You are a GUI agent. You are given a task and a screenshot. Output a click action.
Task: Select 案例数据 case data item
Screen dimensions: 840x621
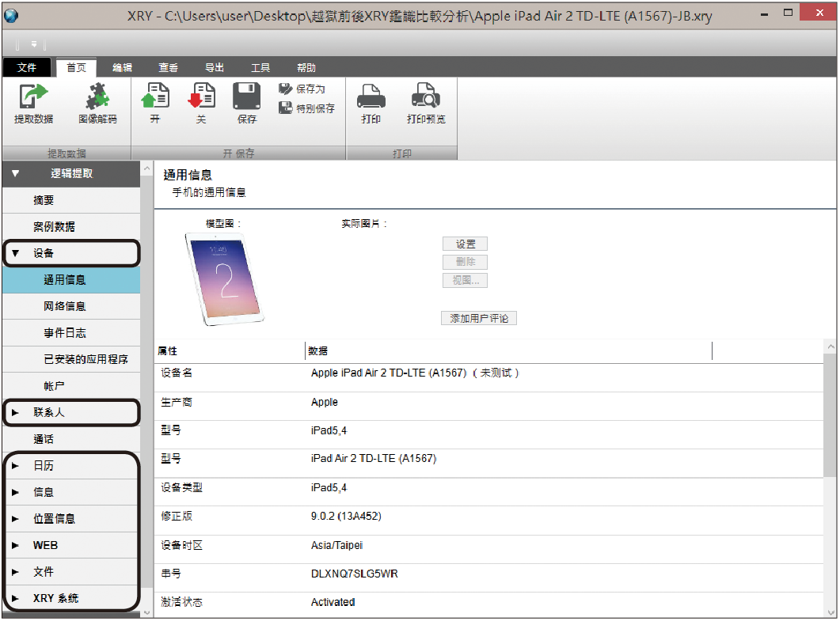pos(71,226)
